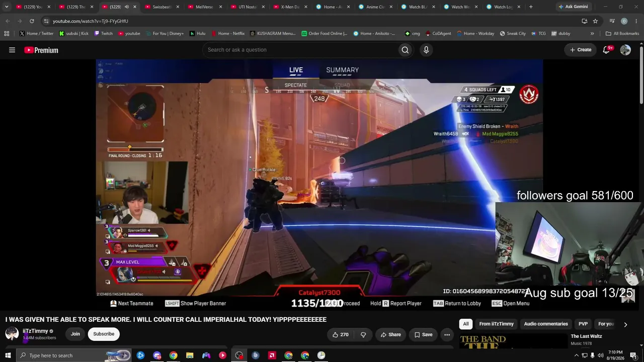Open the YouTube guide hamburger menu
The width and height of the screenshot is (644, 362).
[12, 50]
